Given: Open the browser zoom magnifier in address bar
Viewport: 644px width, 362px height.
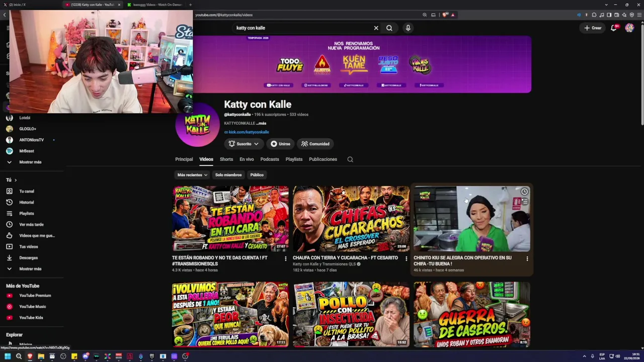Looking at the screenshot, I should (x=425, y=15).
